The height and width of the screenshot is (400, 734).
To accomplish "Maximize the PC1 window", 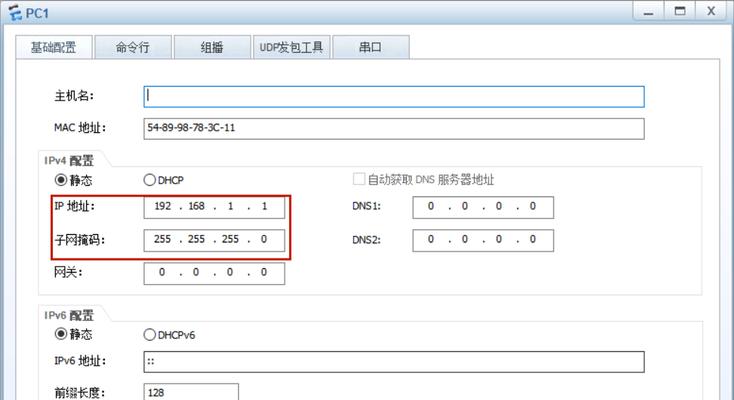I will click(x=680, y=11).
